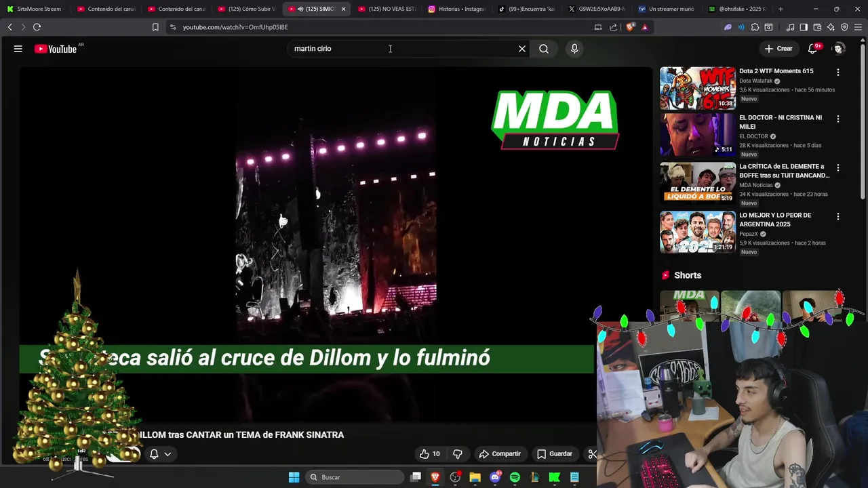This screenshot has width=868, height=488.
Task: Dislike the video with thumbs down
Action: (x=458, y=454)
